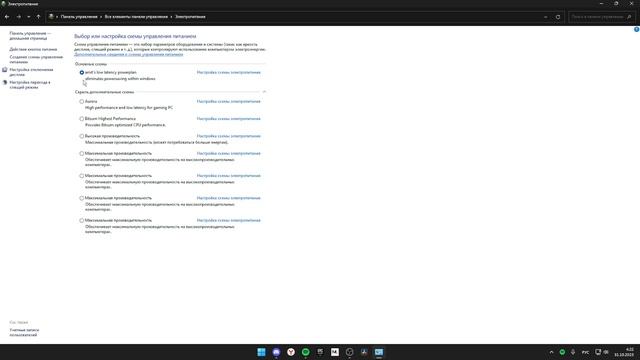
Task: Show hidden tray icons with the chevron
Action: [551, 352]
